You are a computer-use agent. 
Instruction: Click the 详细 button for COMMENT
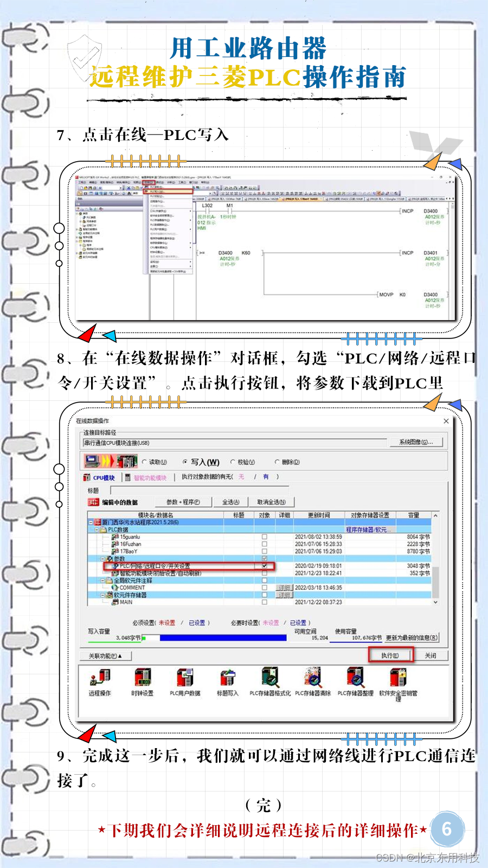[x=284, y=588]
